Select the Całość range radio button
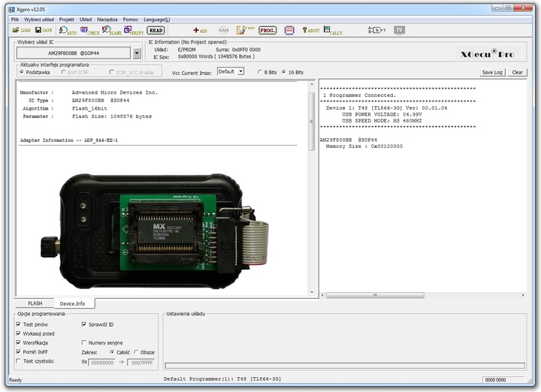 click(119, 352)
